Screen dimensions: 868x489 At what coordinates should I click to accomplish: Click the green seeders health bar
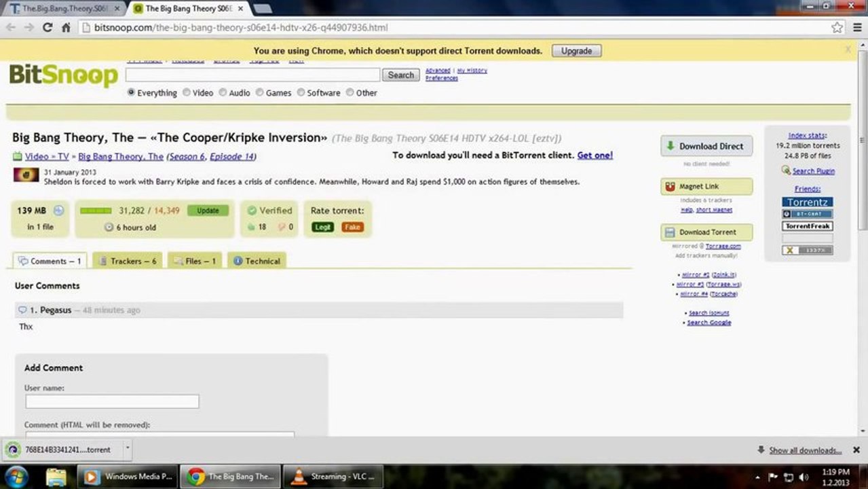(96, 211)
